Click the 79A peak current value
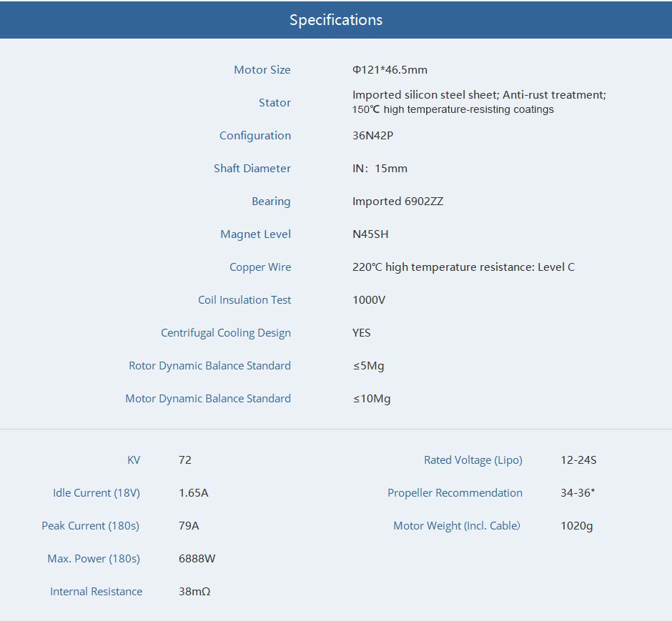 point(189,526)
